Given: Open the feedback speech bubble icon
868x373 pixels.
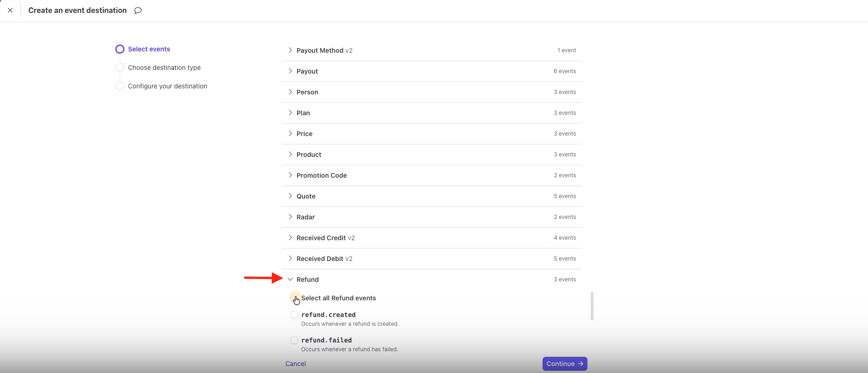Looking at the screenshot, I should click(x=137, y=11).
